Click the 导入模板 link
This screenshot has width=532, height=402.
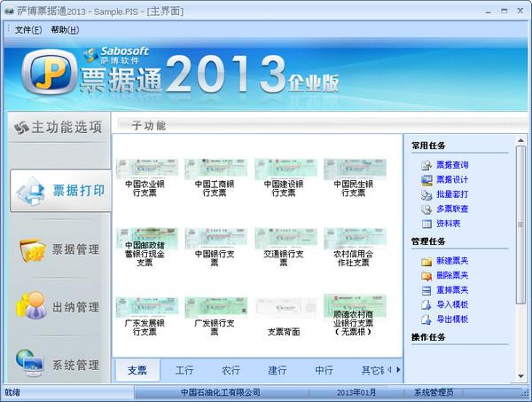tap(452, 304)
